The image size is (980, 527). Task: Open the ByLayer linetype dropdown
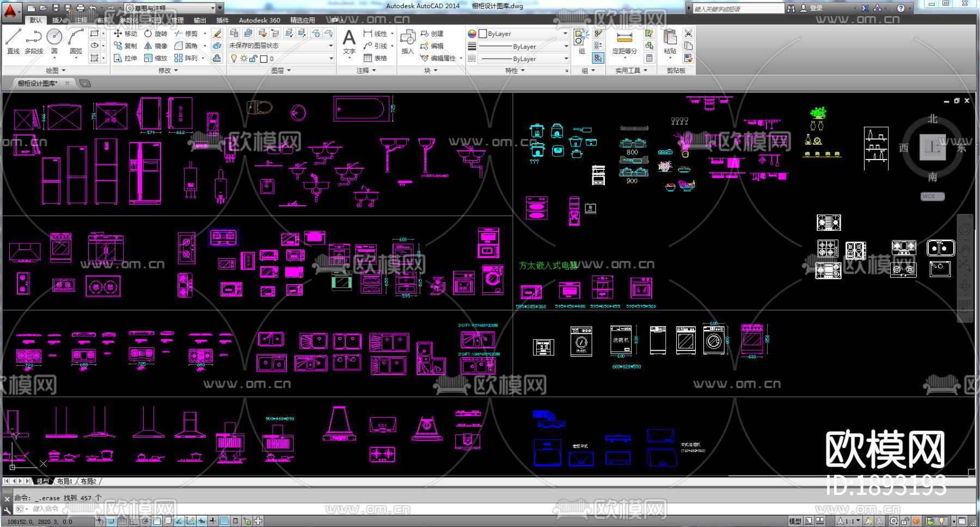pyautogui.click(x=524, y=58)
